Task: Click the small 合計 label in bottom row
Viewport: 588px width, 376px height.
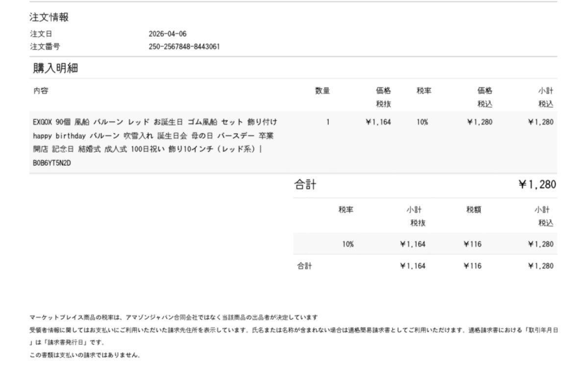Action: point(304,266)
